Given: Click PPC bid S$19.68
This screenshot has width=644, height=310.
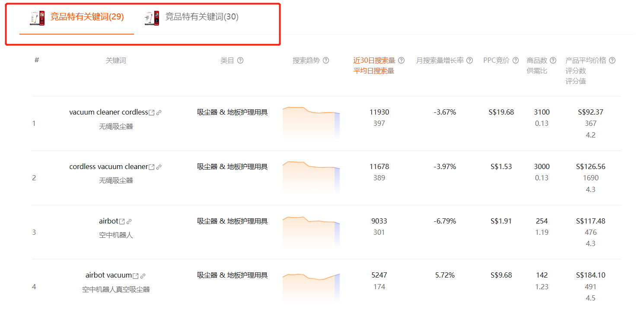Looking at the screenshot, I should click(x=501, y=112).
